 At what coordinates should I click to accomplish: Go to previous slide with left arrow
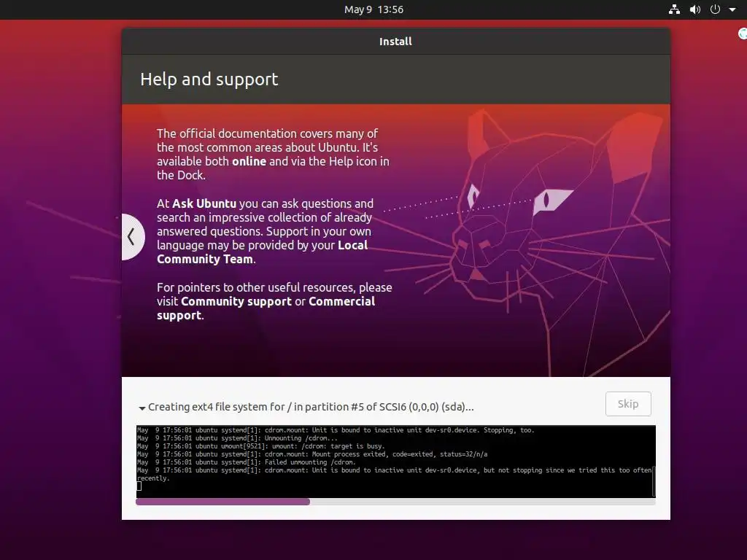coord(133,237)
